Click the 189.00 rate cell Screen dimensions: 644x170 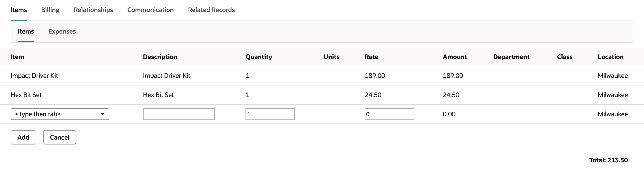375,76
